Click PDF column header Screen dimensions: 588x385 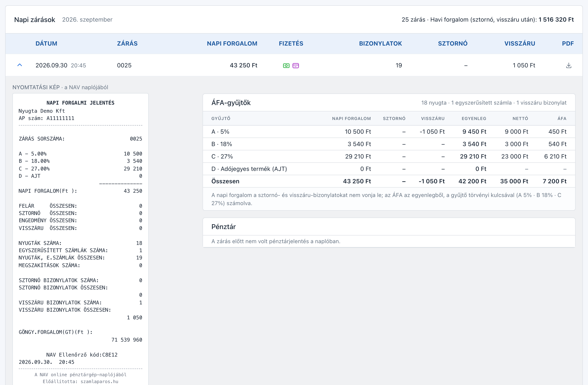coord(568,43)
